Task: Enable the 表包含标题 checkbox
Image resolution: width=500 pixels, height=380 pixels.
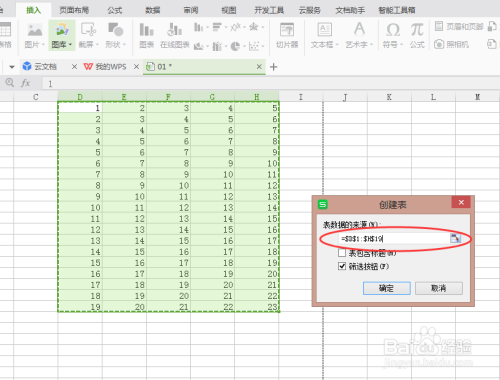Action: coord(342,253)
